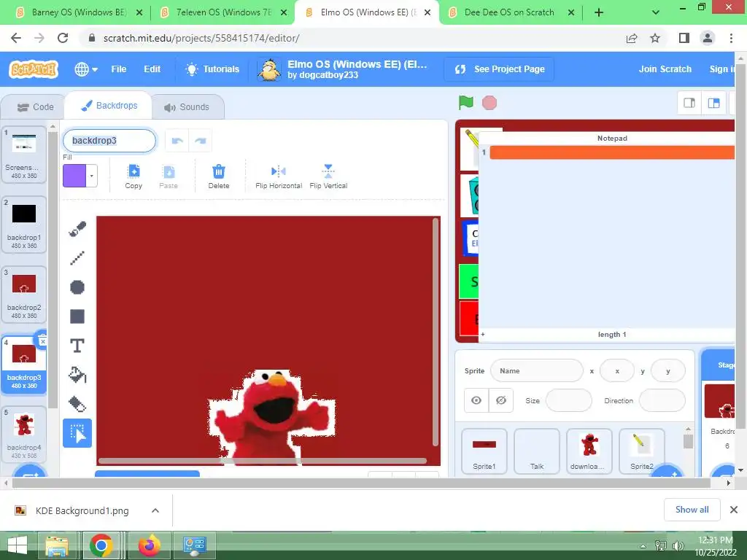Screen dimensions: 747x560
Task: Select the Talk sprite
Action: point(537,451)
